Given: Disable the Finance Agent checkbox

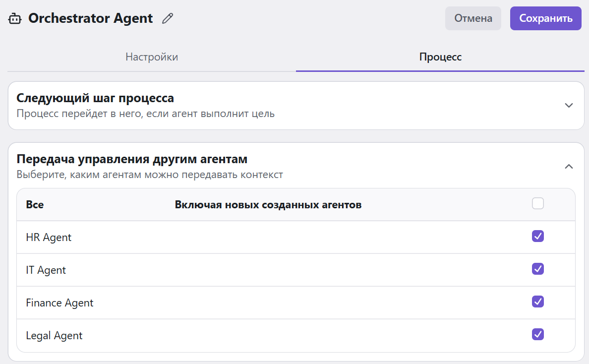Looking at the screenshot, I should click(x=538, y=302).
